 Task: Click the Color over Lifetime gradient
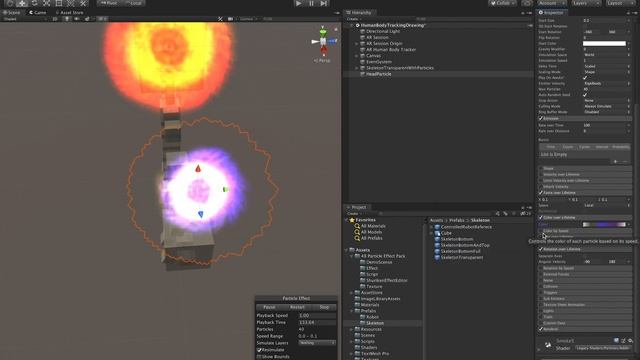pyautogui.click(x=604, y=224)
